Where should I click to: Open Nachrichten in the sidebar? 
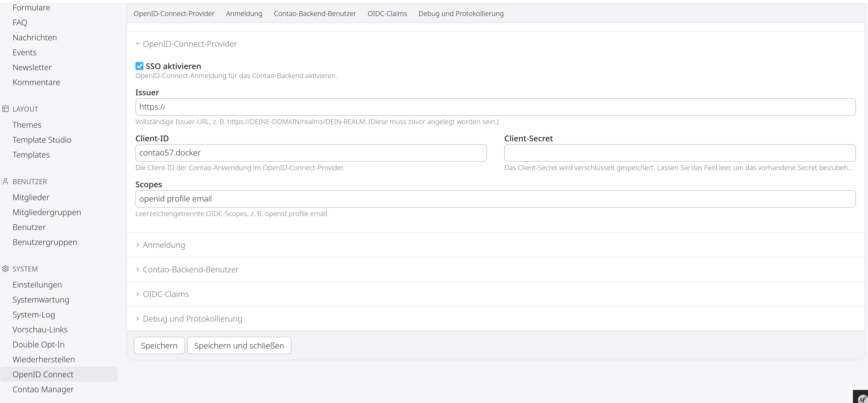pyautogui.click(x=35, y=37)
